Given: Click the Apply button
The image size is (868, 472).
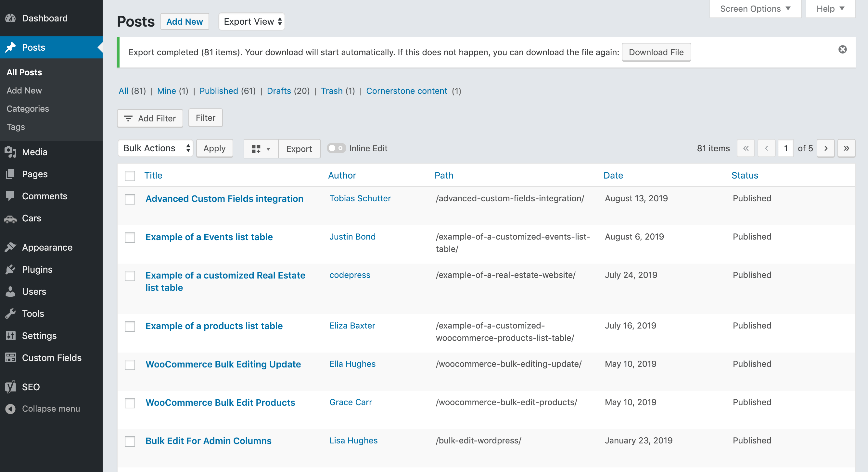Looking at the screenshot, I should pyautogui.click(x=214, y=148).
